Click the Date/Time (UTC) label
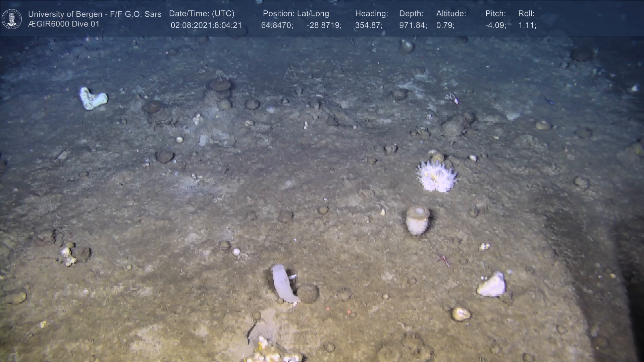The height and width of the screenshot is (362, 644). point(202,14)
